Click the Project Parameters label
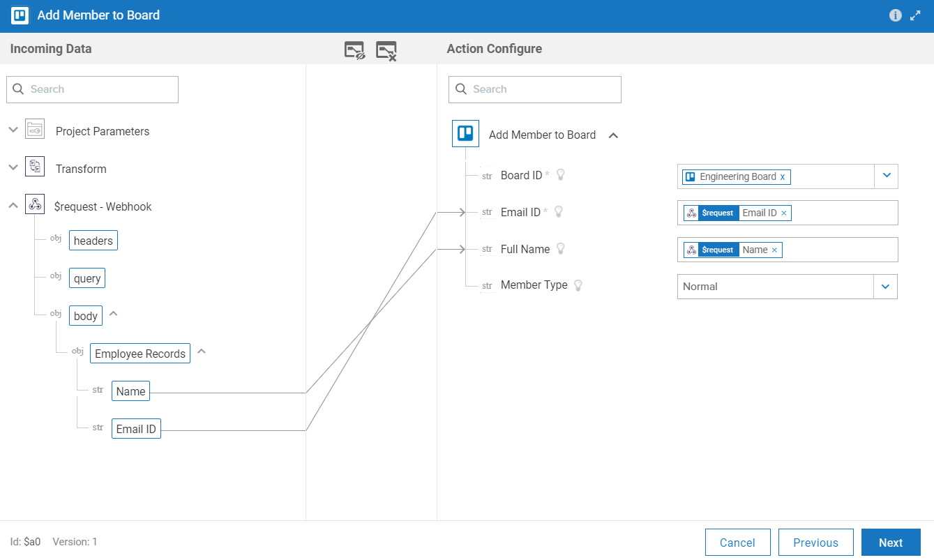 click(x=103, y=131)
